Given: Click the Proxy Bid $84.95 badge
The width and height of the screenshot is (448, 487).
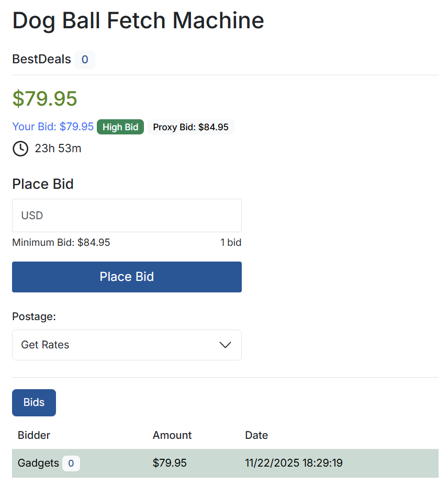Looking at the screenshot, I should [191, 127].
